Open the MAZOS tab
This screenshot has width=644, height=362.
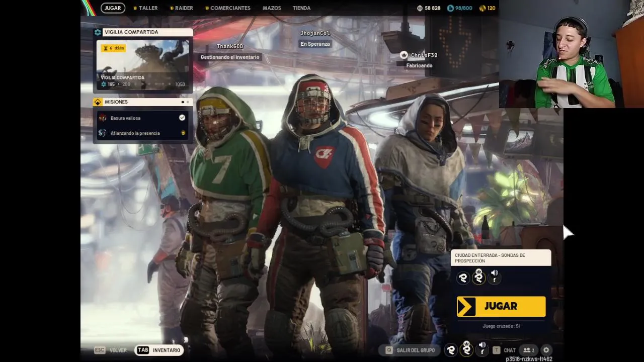pos(272,8)
